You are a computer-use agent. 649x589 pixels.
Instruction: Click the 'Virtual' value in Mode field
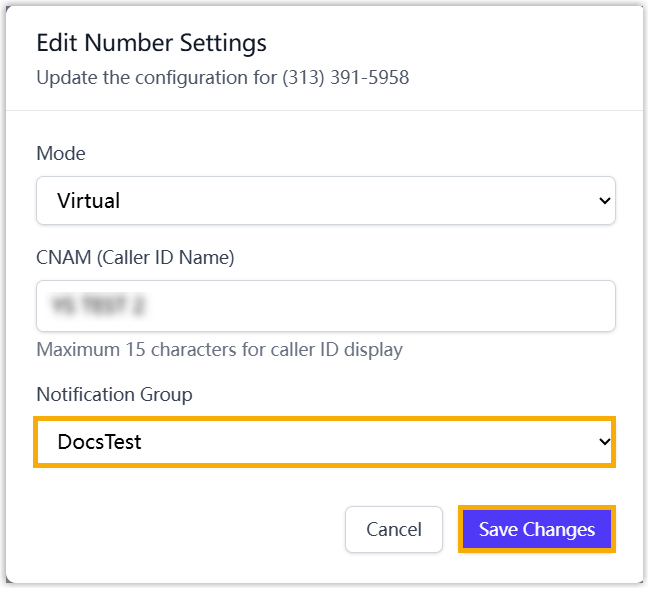point(89,201)
